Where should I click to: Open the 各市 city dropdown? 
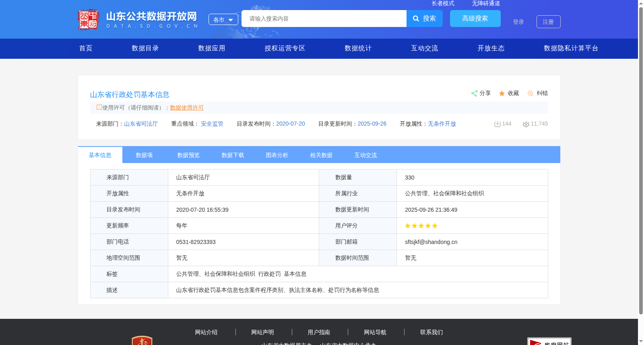coord(223,19)
